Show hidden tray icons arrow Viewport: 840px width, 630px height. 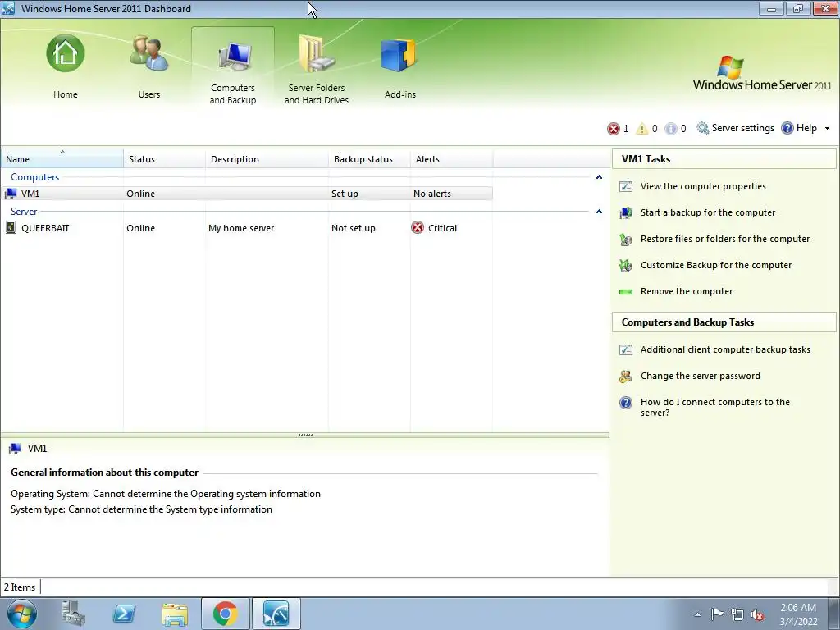pyautogui.click(x=697, y=614)
